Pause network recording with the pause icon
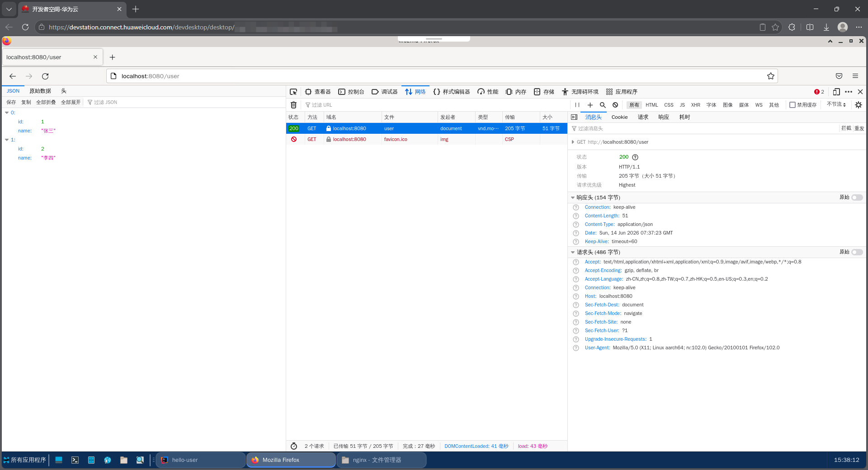Viewport: 868px width, 470px height. tap(577, 105)
